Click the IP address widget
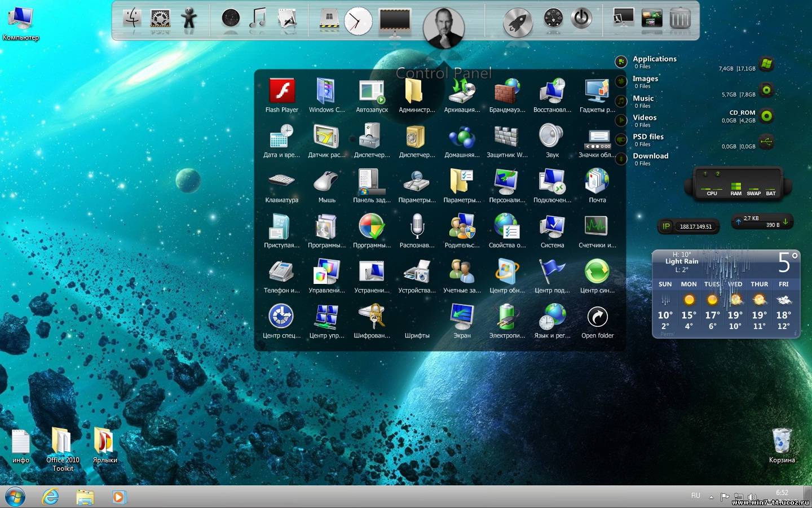 (689, 226)
